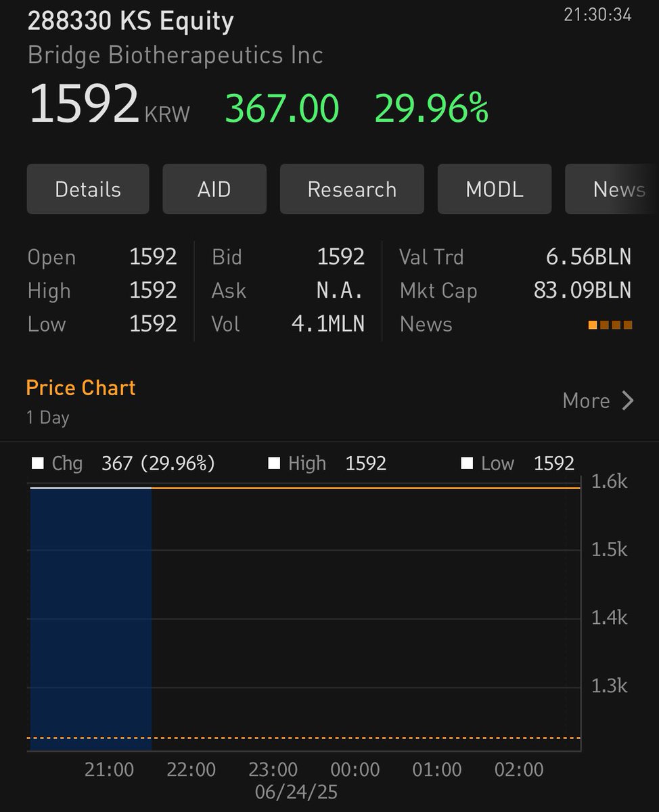Tap the 02:00 time axis label
659x812 pixels.
point(519,769)
